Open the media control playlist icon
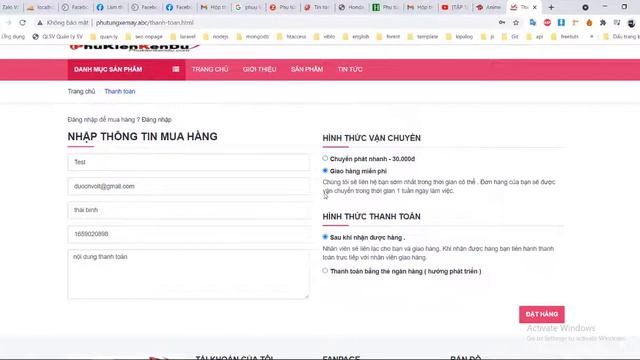This screenshot has width=640, height=360. pos(617,23)
